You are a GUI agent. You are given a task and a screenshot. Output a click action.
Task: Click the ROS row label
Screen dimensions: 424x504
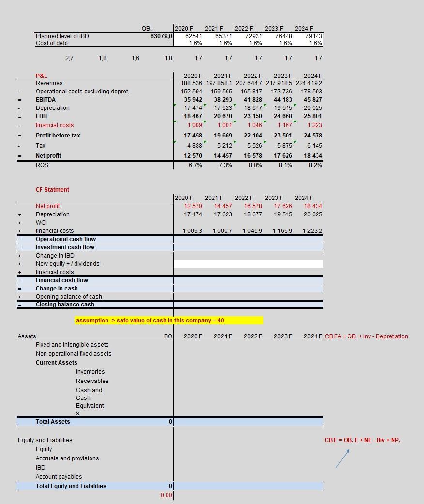[x=42, y=165]
